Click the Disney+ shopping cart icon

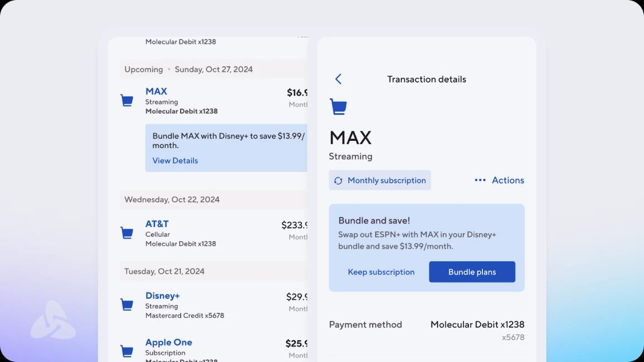tap(127, 304)
